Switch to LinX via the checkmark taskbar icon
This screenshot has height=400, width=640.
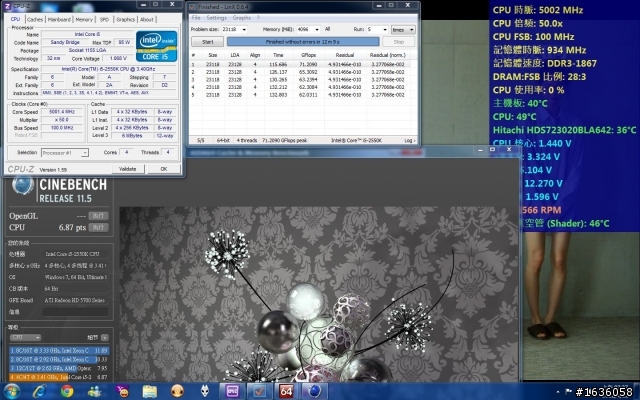[x=260, y=391]
